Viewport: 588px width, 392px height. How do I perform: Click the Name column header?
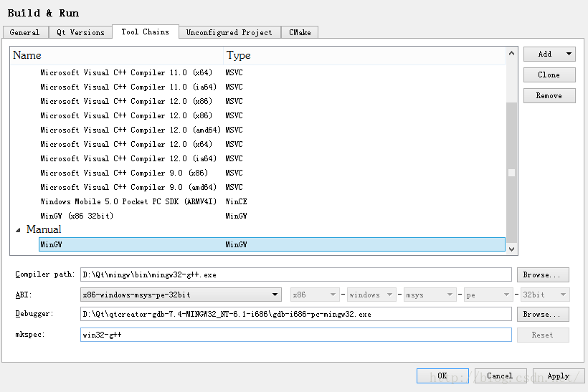[117, 55]
